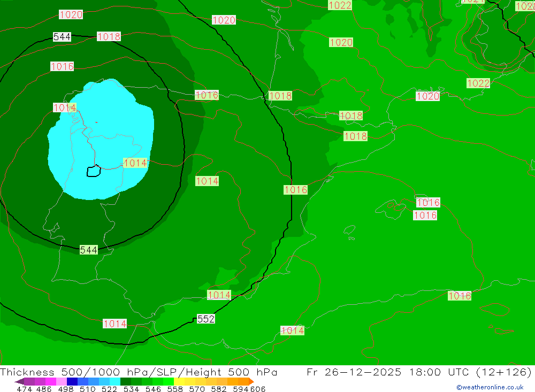The image size is (535, 392).
Task: Click the weatheronline.co.uk copyright link
Action: tap(490, 387)
